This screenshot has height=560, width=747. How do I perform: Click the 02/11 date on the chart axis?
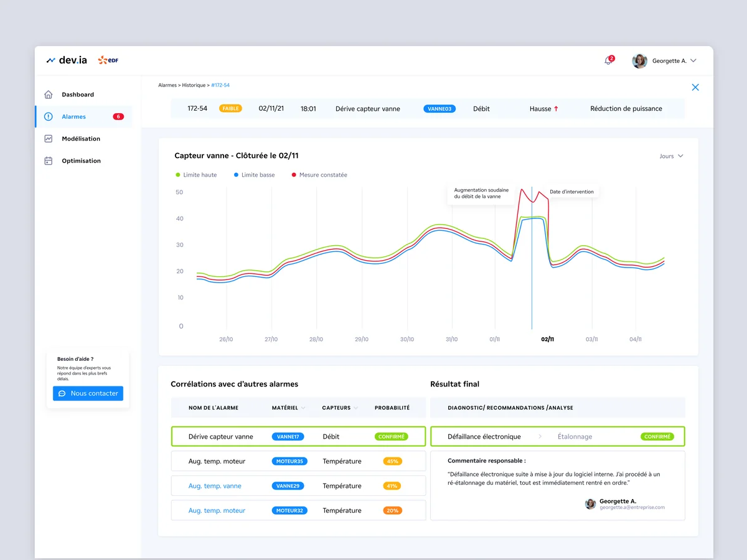[x=547, y=339]
